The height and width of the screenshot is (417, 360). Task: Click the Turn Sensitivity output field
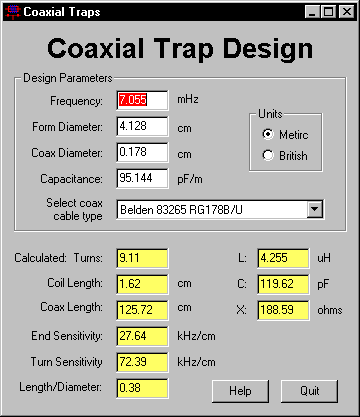[x=143, y=362]
